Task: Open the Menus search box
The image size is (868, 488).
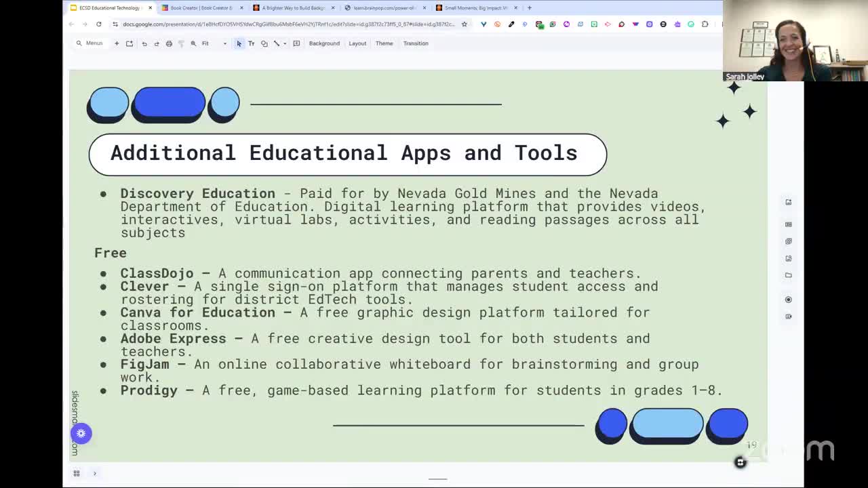Action: tap(90, 43)
